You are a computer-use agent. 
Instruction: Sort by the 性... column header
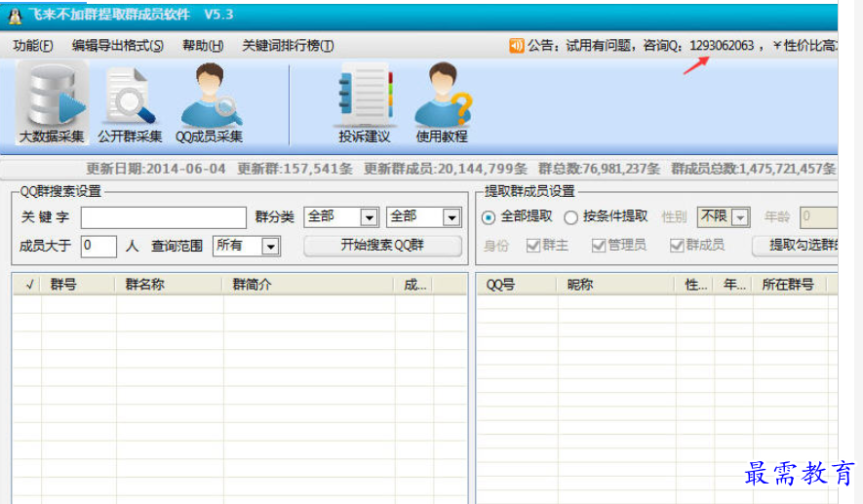pos(694,285)
